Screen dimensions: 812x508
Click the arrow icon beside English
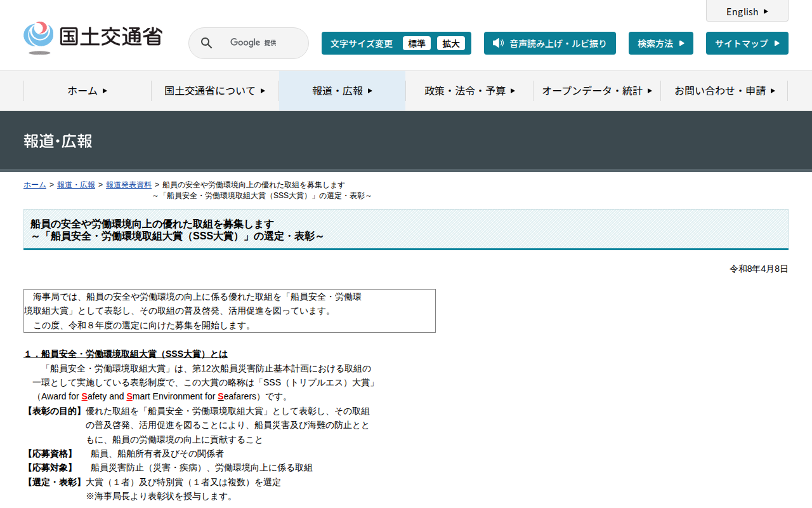click(766, 11)
